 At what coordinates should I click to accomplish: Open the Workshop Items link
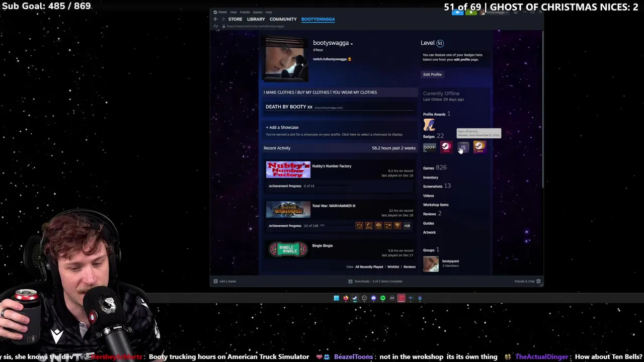click(x=436, y=205)
